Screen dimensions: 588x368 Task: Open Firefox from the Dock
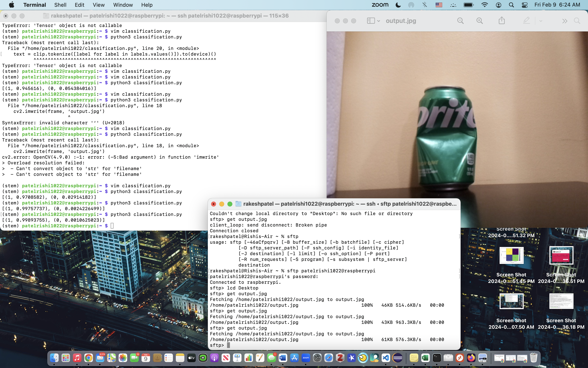pos(471,358)
